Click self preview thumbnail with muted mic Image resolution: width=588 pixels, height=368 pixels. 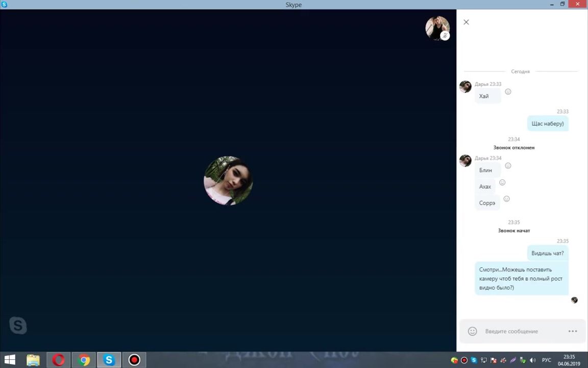437,28
